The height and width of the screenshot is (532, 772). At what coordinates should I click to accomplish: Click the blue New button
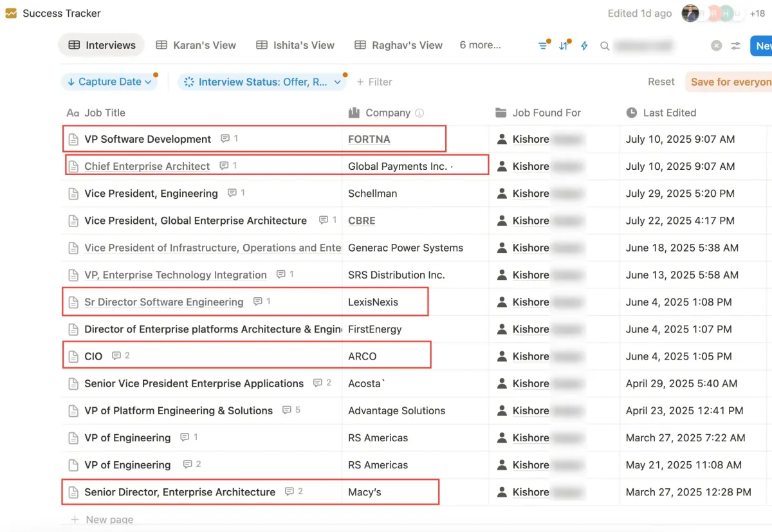(762, 46)
